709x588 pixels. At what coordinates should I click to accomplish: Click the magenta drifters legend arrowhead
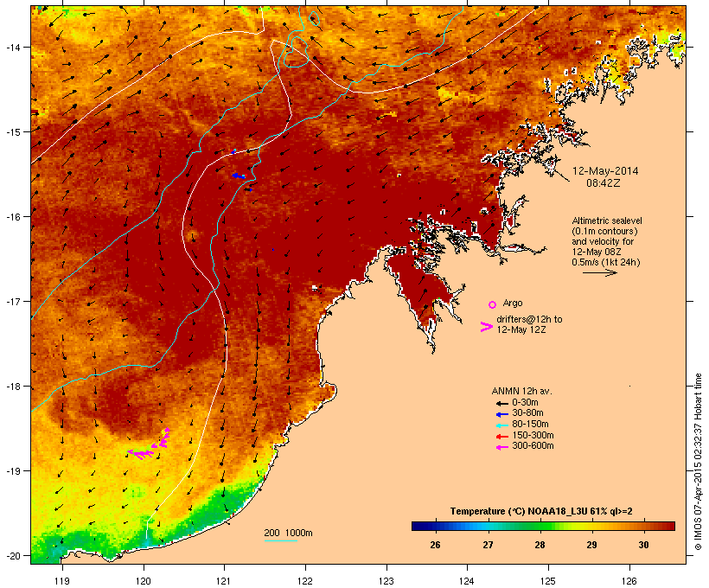(486, 327)
